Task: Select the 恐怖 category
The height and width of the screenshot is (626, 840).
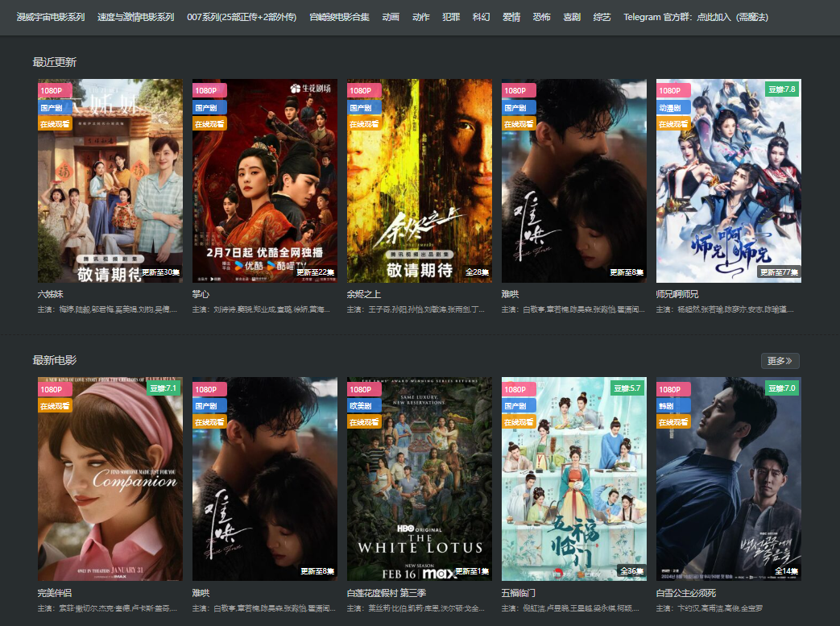Action: 541,17
